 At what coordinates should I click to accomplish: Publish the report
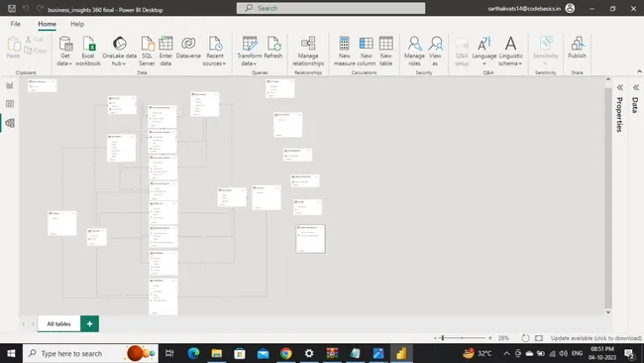(577, 48)
